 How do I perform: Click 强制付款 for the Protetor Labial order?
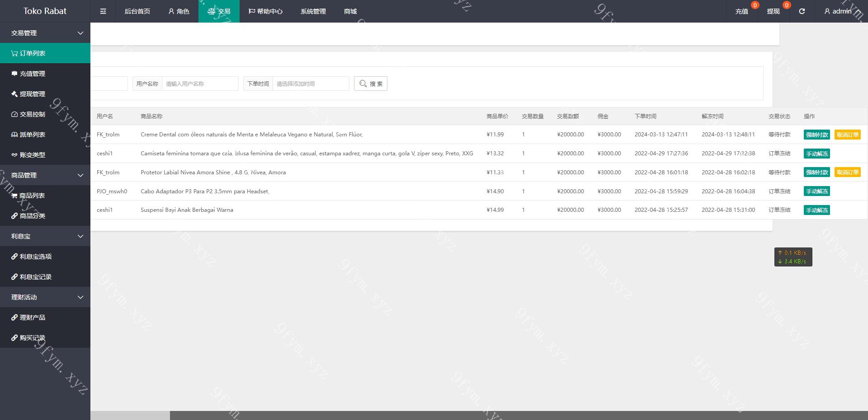817,172
